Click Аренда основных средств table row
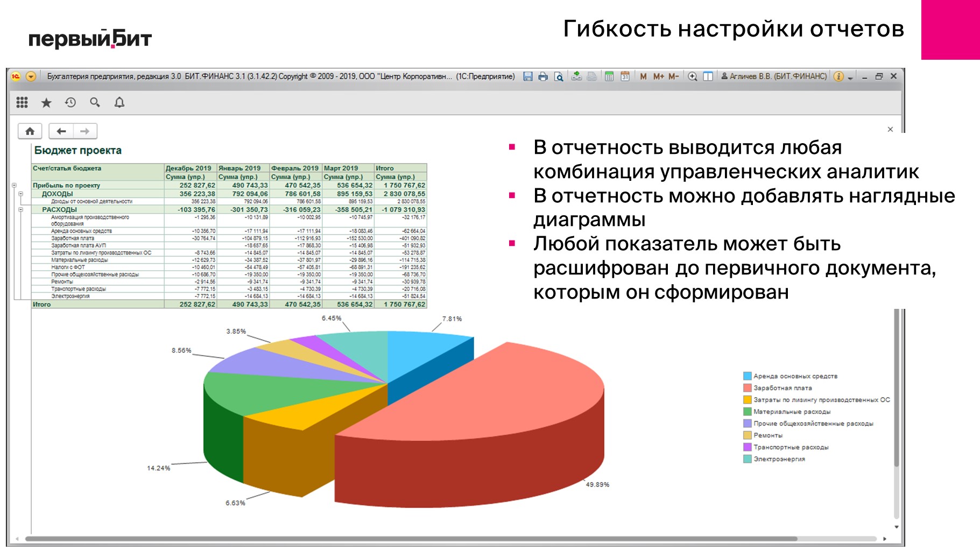Viewport: 980px width, 551px height. [x=229, y=231]
